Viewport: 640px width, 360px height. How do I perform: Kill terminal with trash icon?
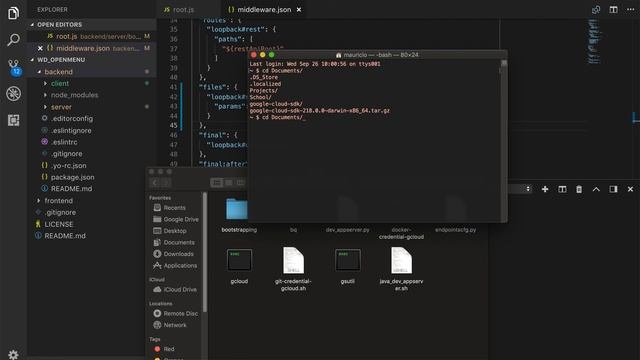click(579, 189)
